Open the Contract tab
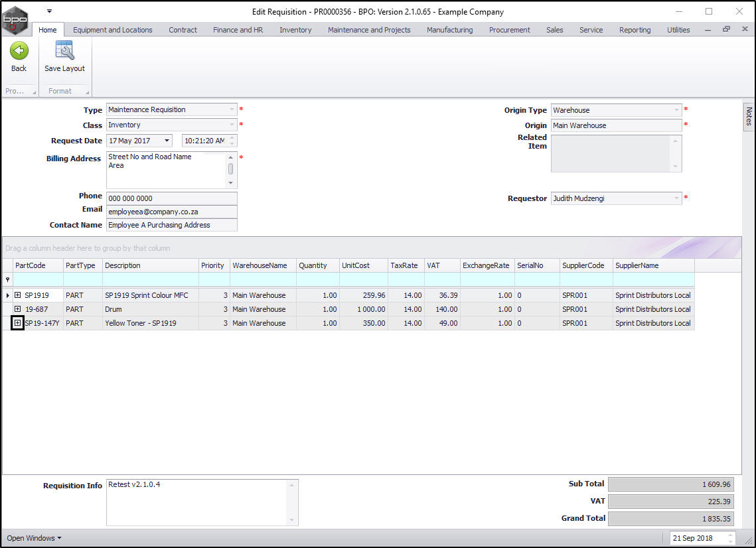 tap(183, 29)
